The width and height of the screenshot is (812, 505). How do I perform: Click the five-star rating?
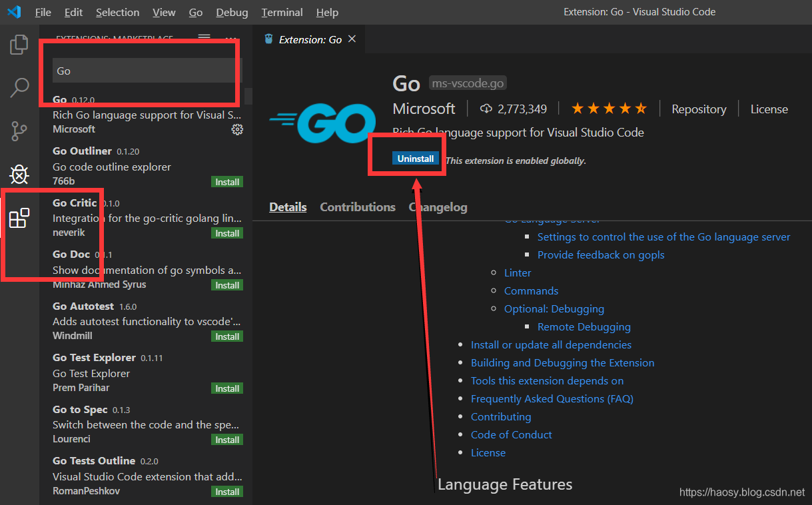(x=609, y=109)
